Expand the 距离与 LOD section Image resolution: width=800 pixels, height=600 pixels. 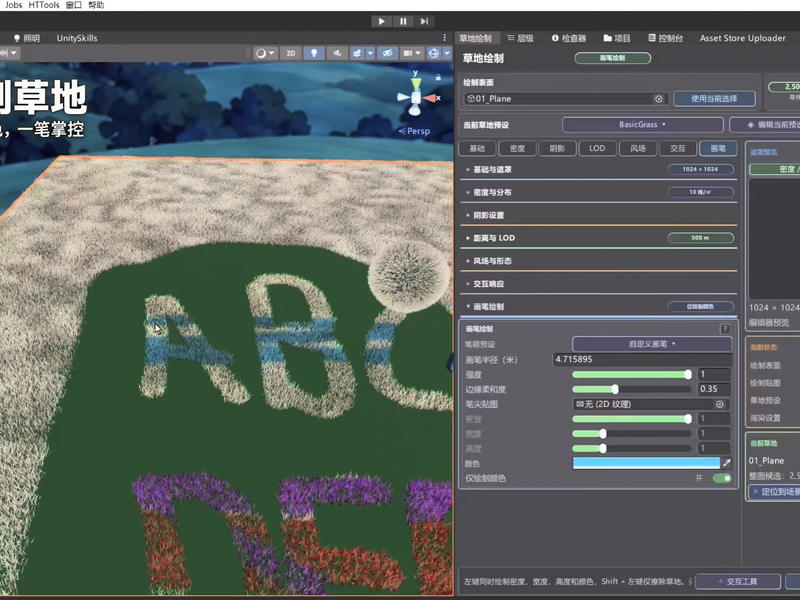[598, 238]
